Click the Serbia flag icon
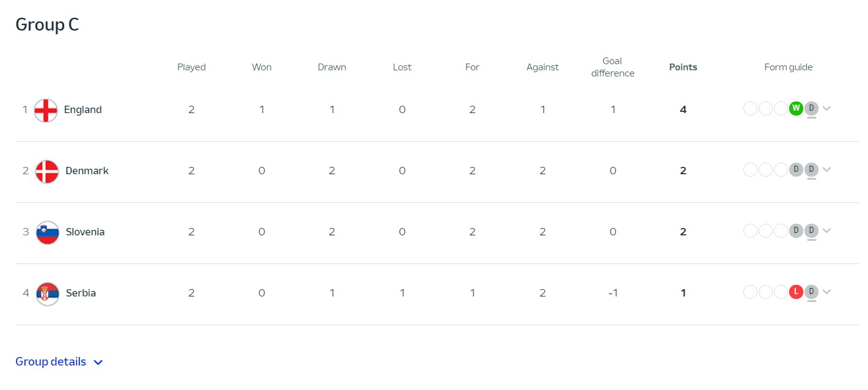868x390 pixels. pyautogui.click(x=47, y=293)
